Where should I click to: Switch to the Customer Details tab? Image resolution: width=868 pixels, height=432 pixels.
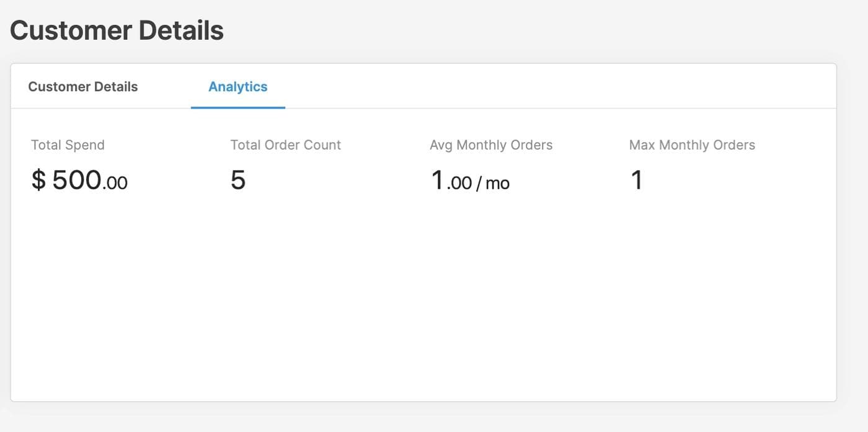[83, 87]
